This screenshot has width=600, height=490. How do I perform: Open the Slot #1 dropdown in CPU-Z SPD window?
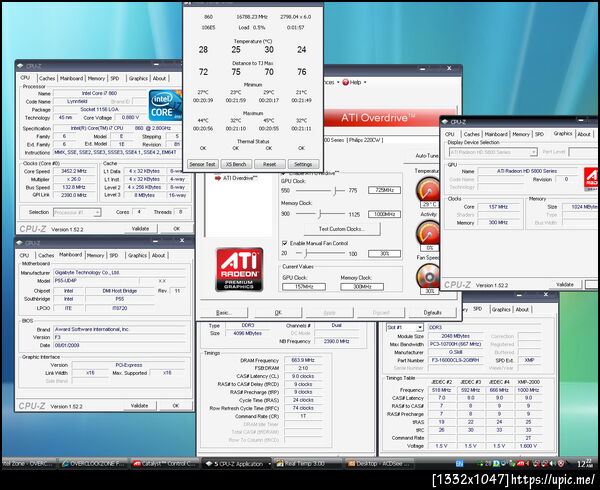point(420,327)
